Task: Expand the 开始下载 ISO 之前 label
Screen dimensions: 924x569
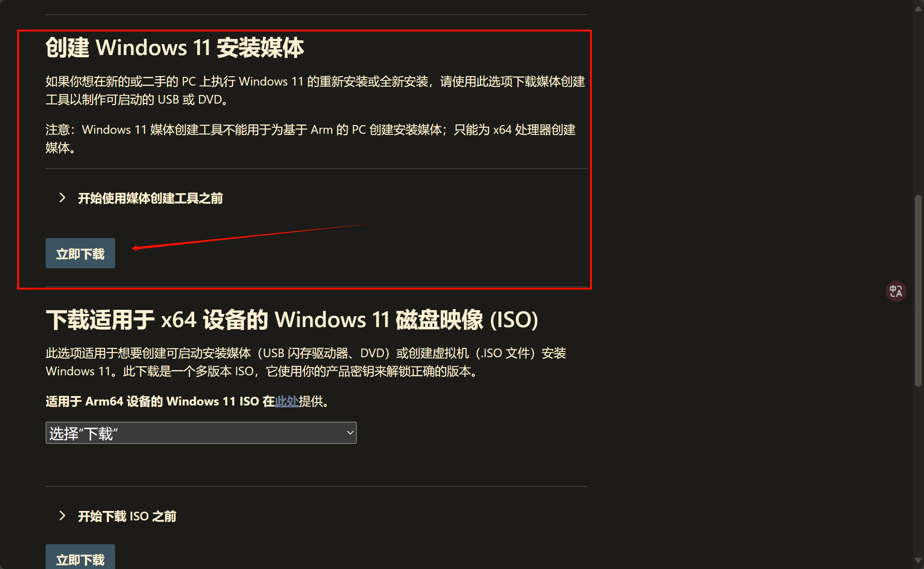Action: 127,516
